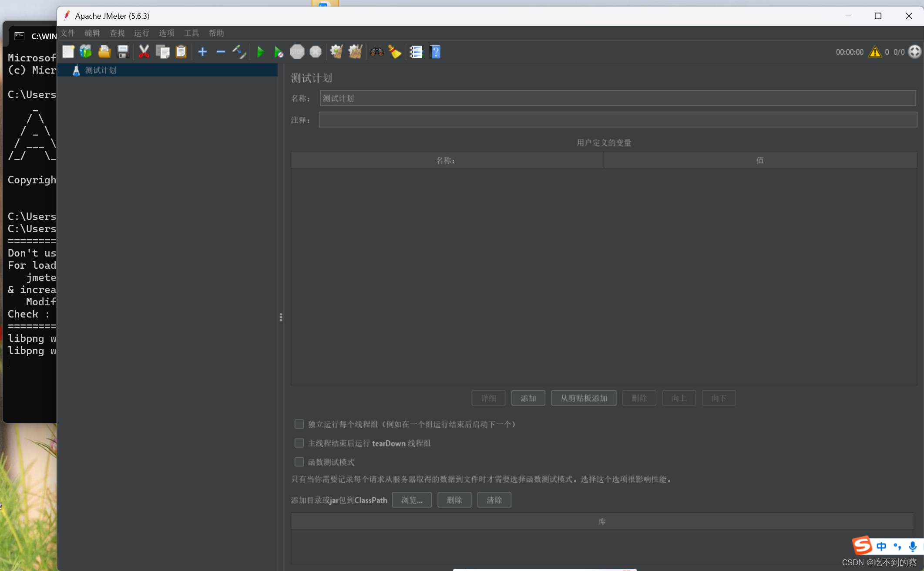Viewport: 924px width, 571px height.
Task: Open the 文件 menu
Action: pyautogui.click(x=67, y=33)
